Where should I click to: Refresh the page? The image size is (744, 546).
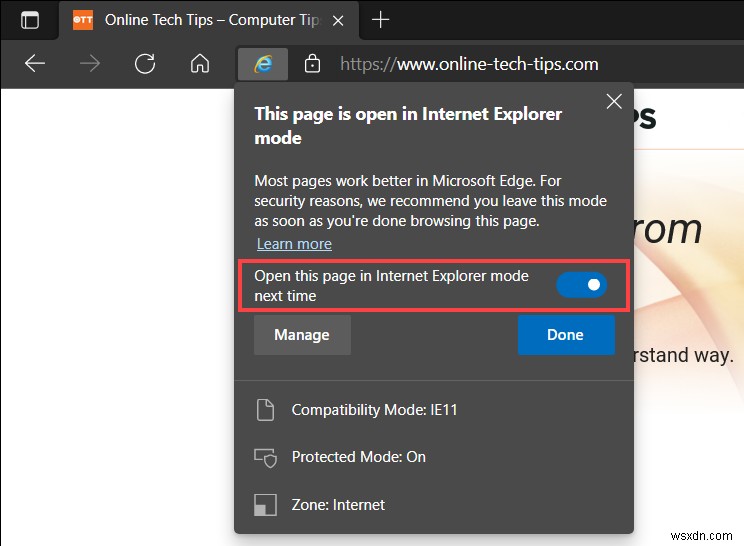point(145,64)
